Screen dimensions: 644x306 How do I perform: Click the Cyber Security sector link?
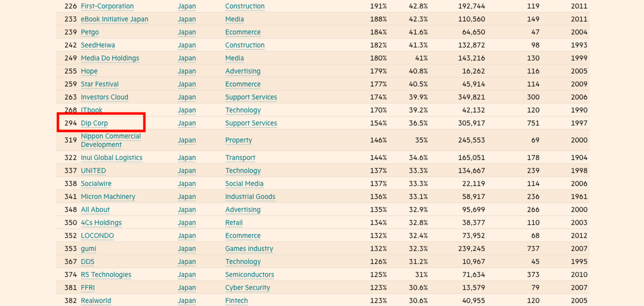tap(248, 288)
